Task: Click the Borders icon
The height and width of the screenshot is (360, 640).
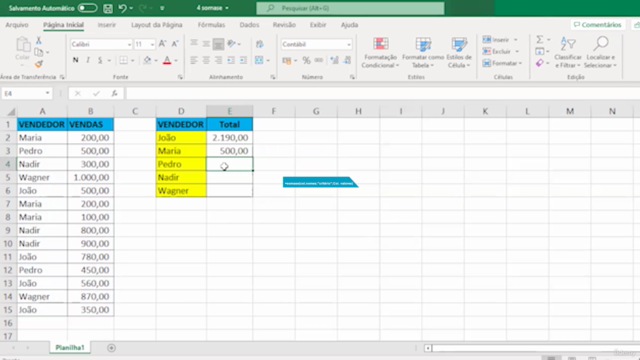Action: [123, 60]
